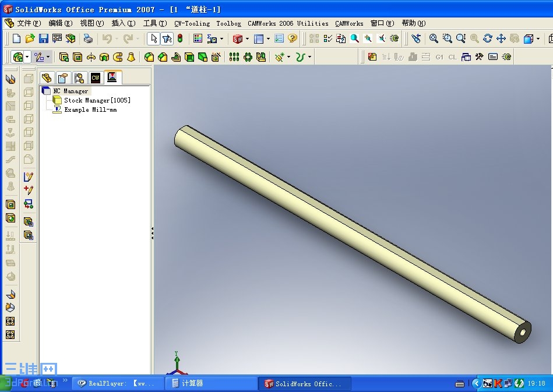Screen dimensions: 553x392
Task: Apply the Fillet tool icon
Action: tap(149, 56)
